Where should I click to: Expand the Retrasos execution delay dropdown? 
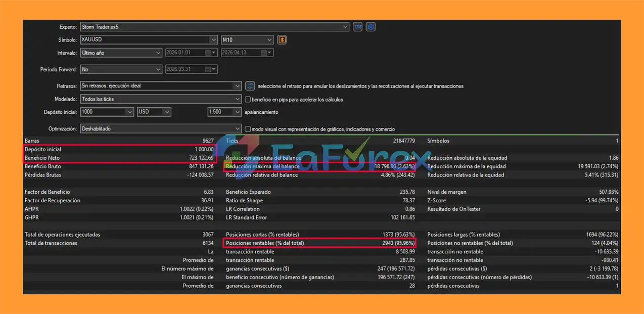[237, 86]
